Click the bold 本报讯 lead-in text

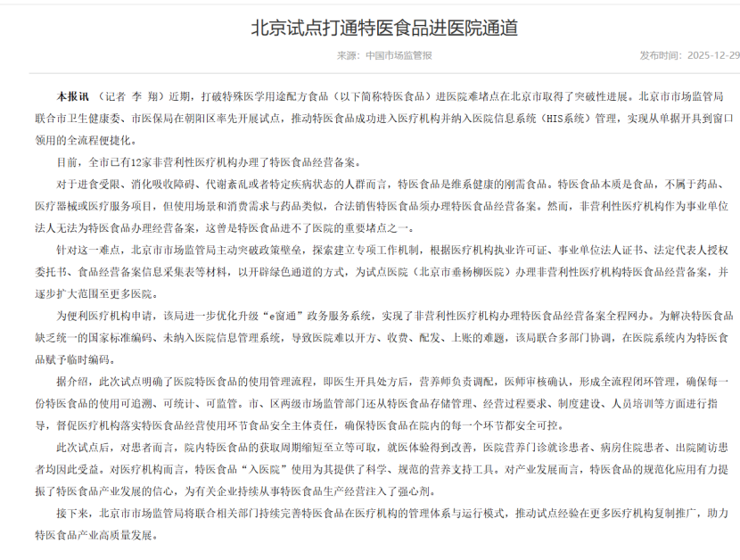tap(73, 97)
